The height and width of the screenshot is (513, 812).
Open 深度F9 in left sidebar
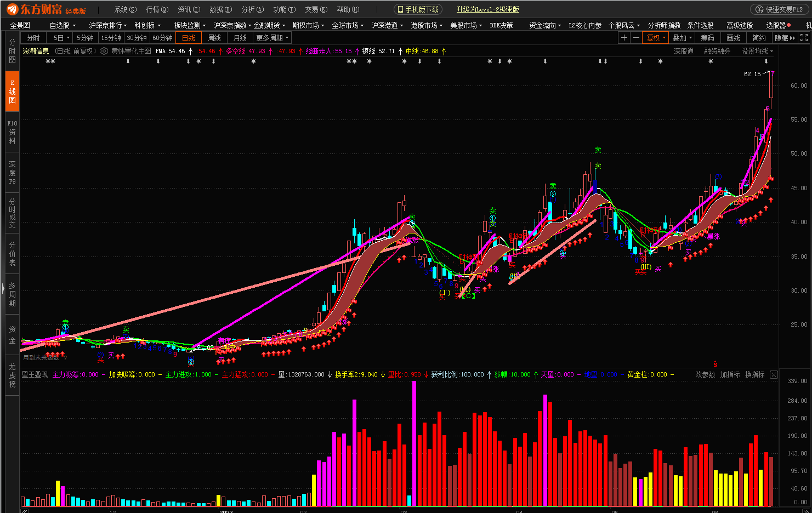coord(12,173)
